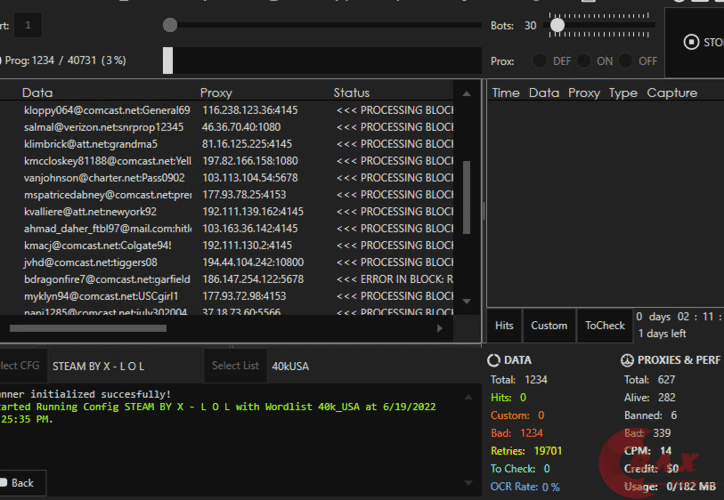Open the Select List chooser
Viewport: 724px width, 500px height.
tap(236, 366)
